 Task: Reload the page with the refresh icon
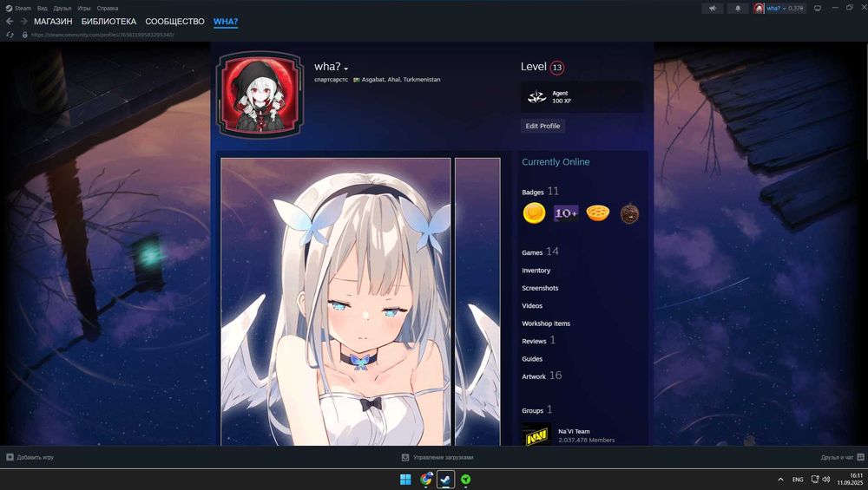pos(10,35)
